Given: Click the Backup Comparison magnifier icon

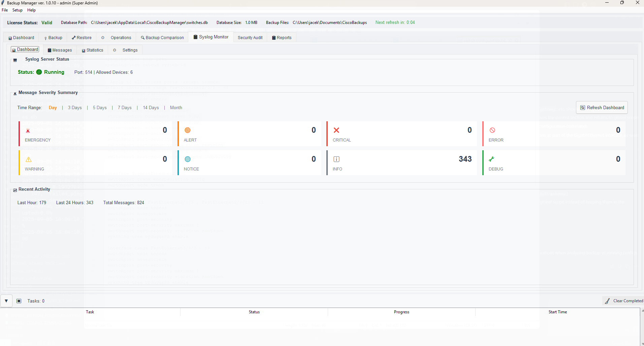Looking at the screenshot, I should tap(143, 38).
